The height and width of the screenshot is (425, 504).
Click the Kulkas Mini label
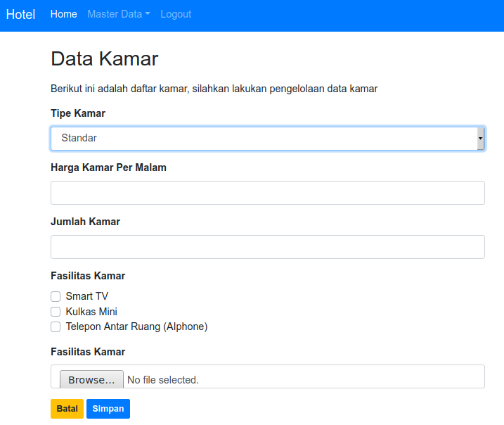point(91,312)
